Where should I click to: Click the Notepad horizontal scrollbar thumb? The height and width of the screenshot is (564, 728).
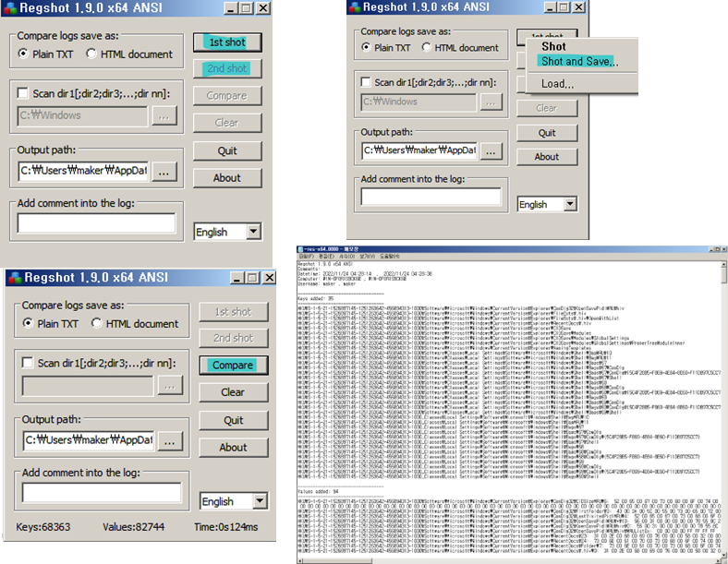coord(338,561)
